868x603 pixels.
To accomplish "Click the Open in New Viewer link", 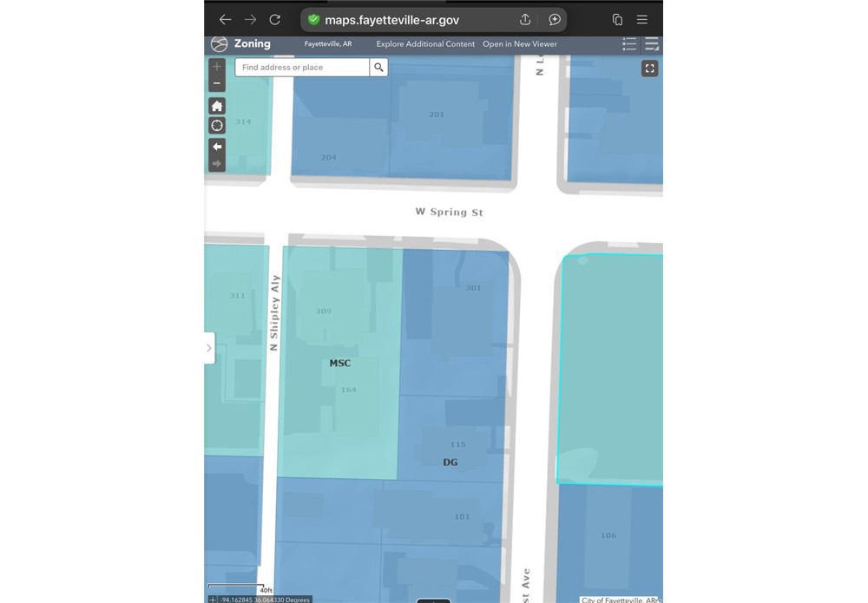I will [520, 44].
